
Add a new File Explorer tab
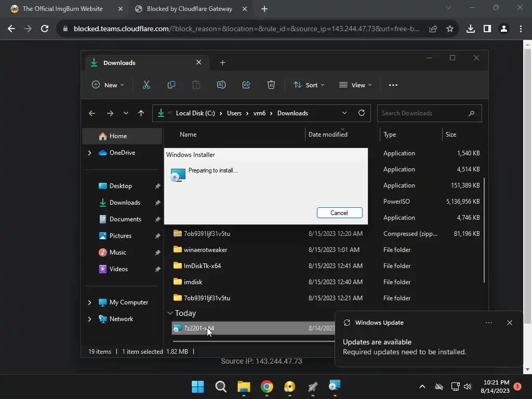(222, 63)
